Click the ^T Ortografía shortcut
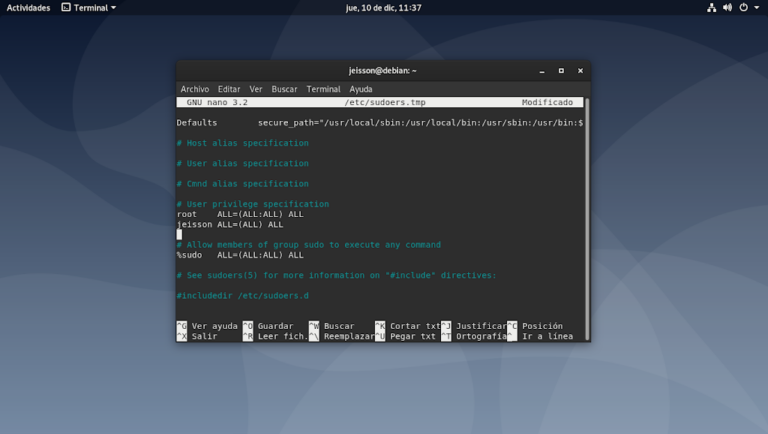 (474, 336)
